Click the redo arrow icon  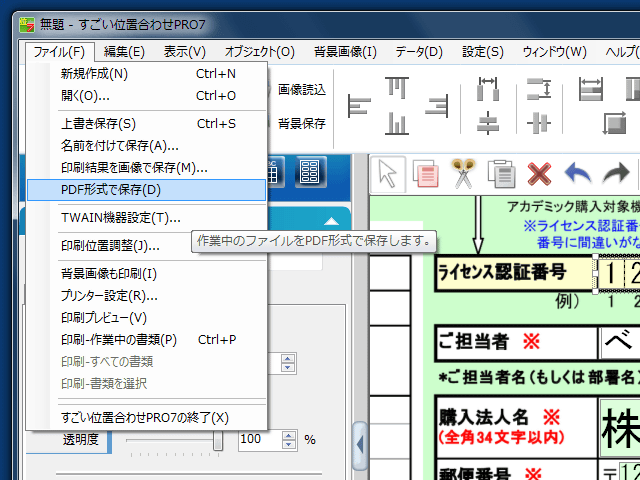coord(616,173)
